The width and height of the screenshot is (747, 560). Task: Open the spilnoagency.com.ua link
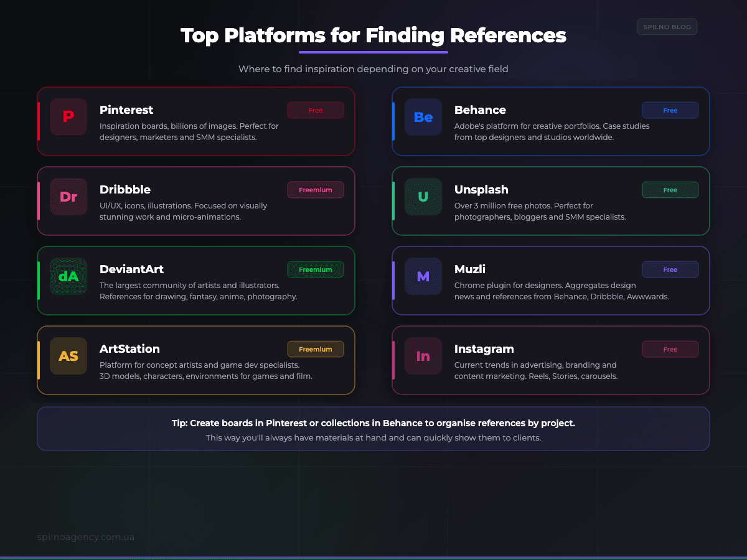pyautogui.click(x=86, y=537)
